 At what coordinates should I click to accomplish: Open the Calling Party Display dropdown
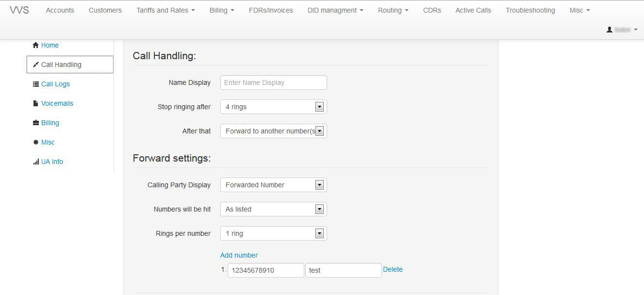(x=273, y=185)
